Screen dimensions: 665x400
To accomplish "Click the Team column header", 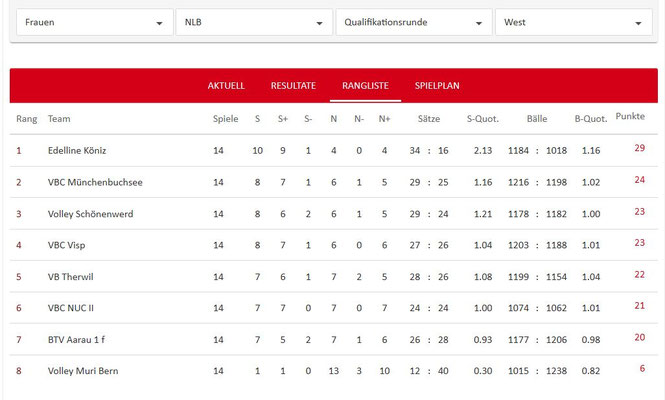I will tap(59, 119).
